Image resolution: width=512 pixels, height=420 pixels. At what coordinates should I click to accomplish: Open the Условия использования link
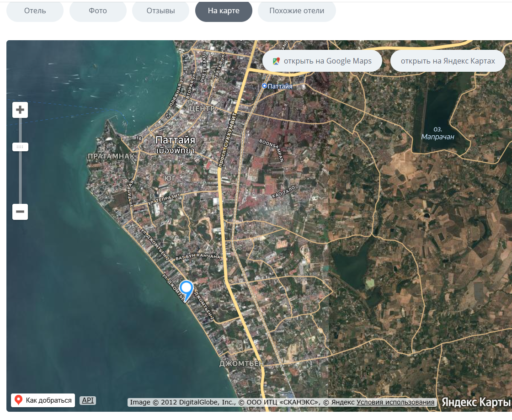[395, 402]
